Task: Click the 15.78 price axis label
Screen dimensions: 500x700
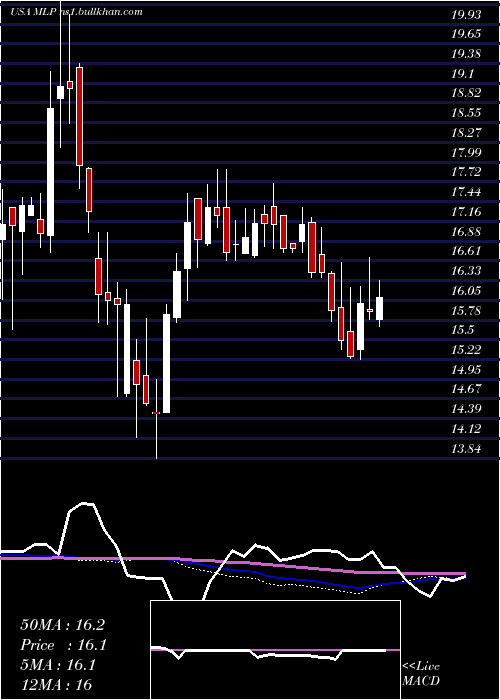Action: pyautogui.click(x=467, y=310)
